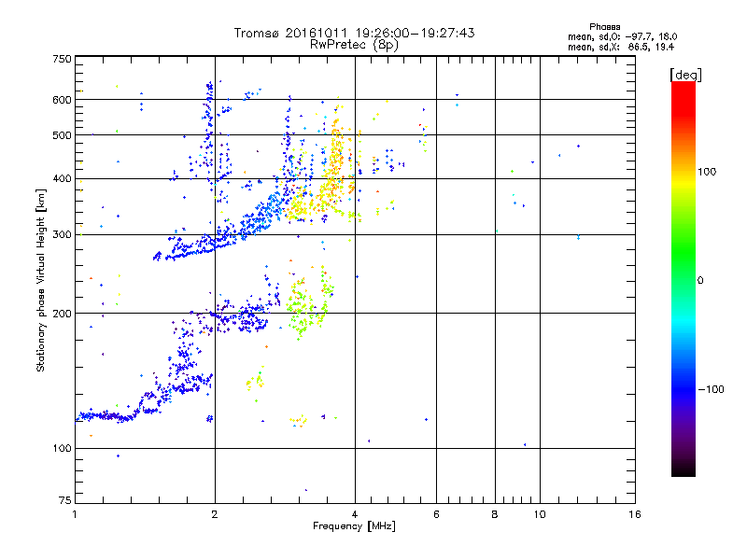747x560 pixels.
Task: Click the y-axis tick label '500'
Action: point(62,135)
